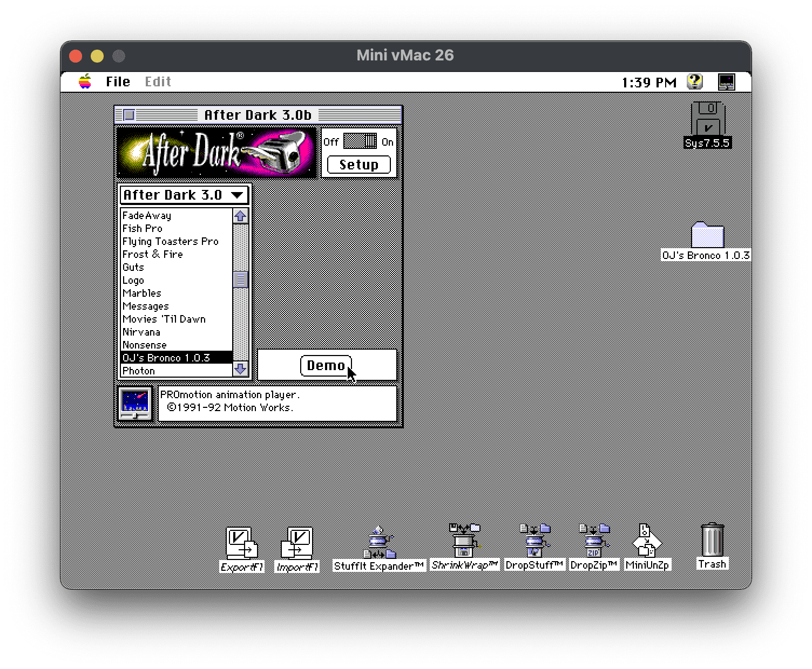812x669 pixels.
Task: Click the DropZip desktop icon
Action: (593, 541)
